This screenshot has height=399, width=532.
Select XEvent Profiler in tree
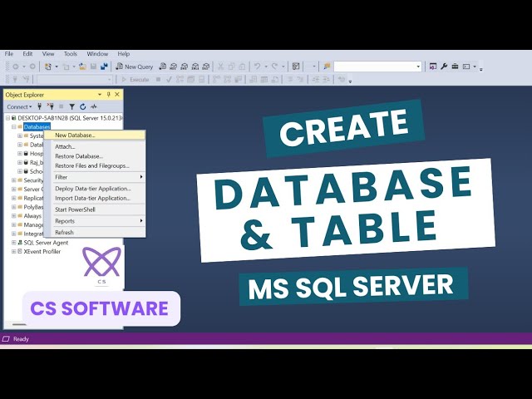click(42, 251)
